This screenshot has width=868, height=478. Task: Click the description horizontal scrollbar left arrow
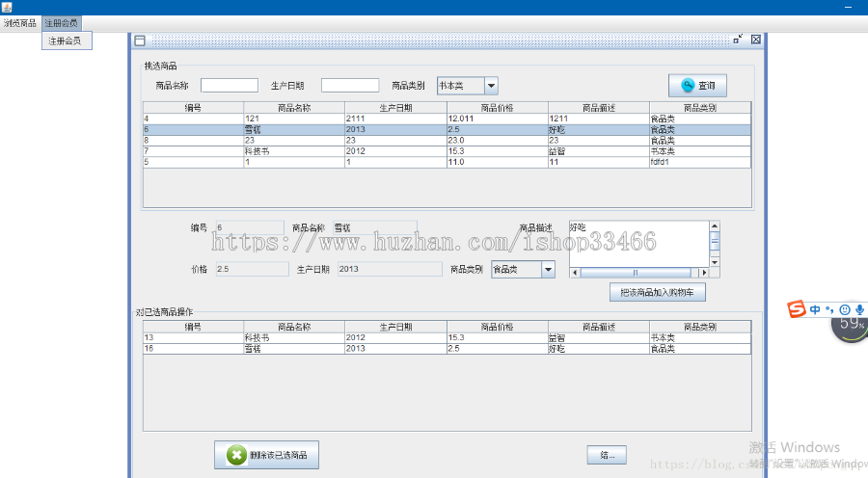pos(575,273)
